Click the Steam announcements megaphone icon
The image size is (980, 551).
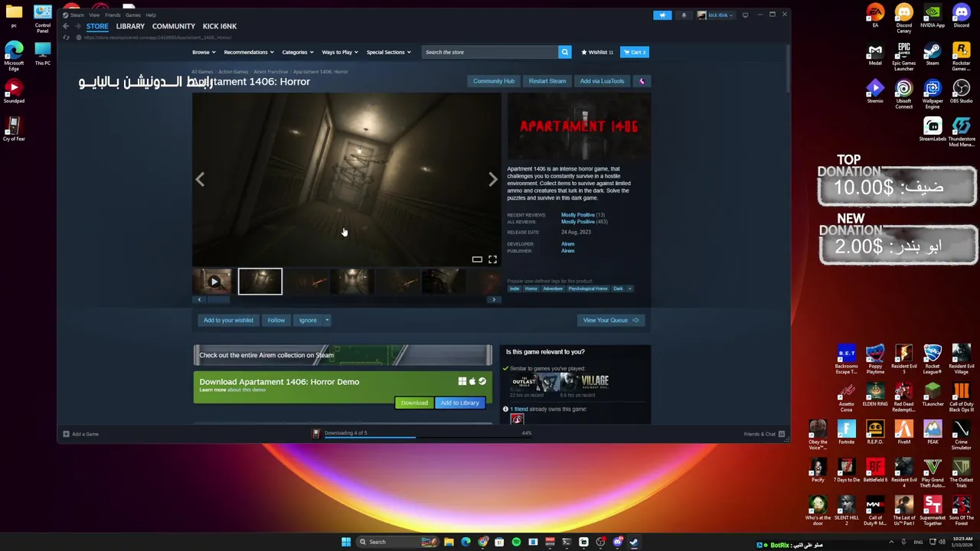click(x=662, y=15)
